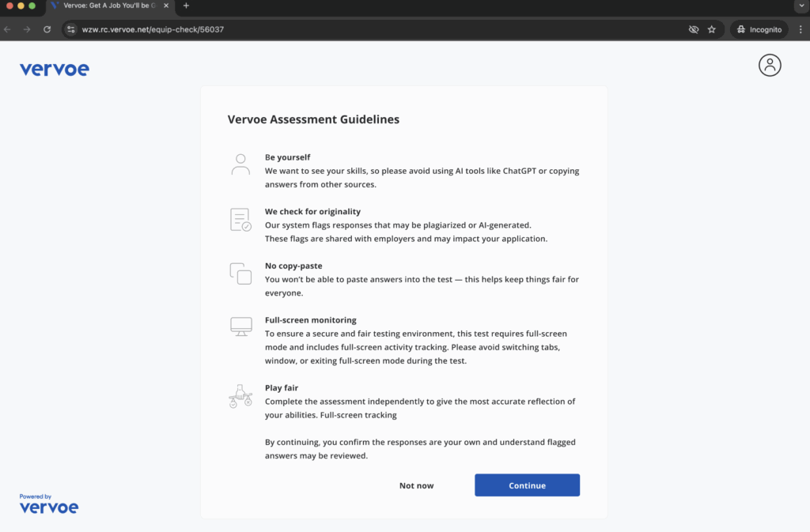Open the site information icon in address bar
The width and height of the screenshot is (810, 532).
pos(71,29)
